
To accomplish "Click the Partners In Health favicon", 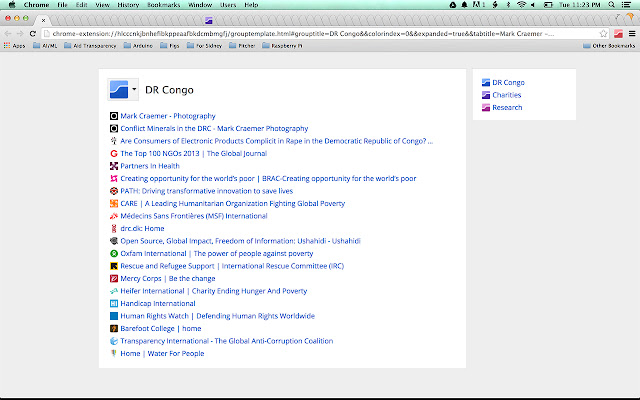I will click(113, 166).
